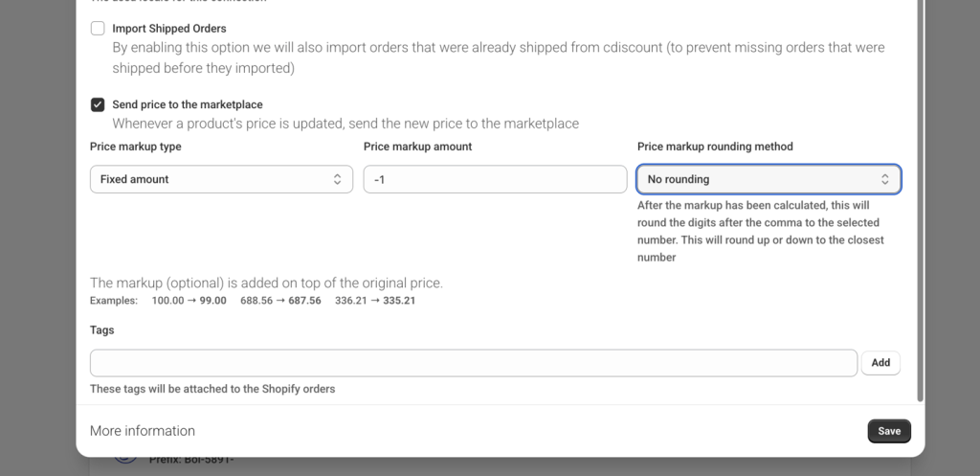Click the Price markup amount field label

(417, 147)
